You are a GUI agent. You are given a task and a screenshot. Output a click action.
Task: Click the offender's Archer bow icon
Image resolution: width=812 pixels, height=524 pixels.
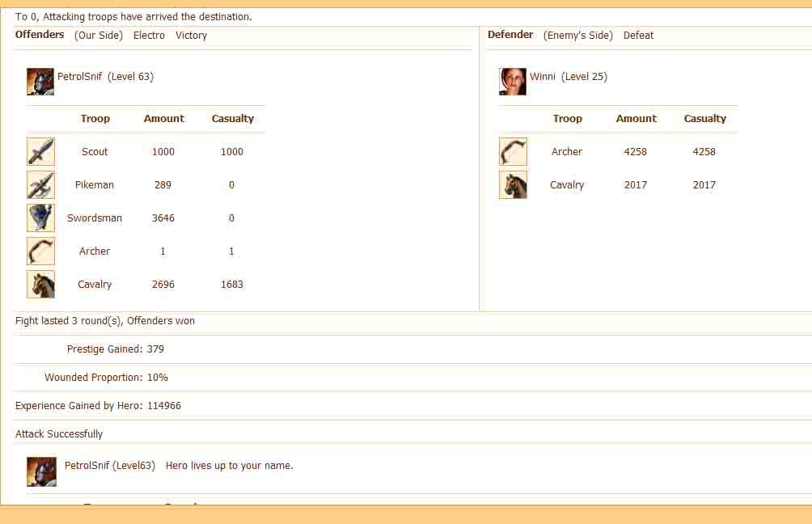pos(40,251)
